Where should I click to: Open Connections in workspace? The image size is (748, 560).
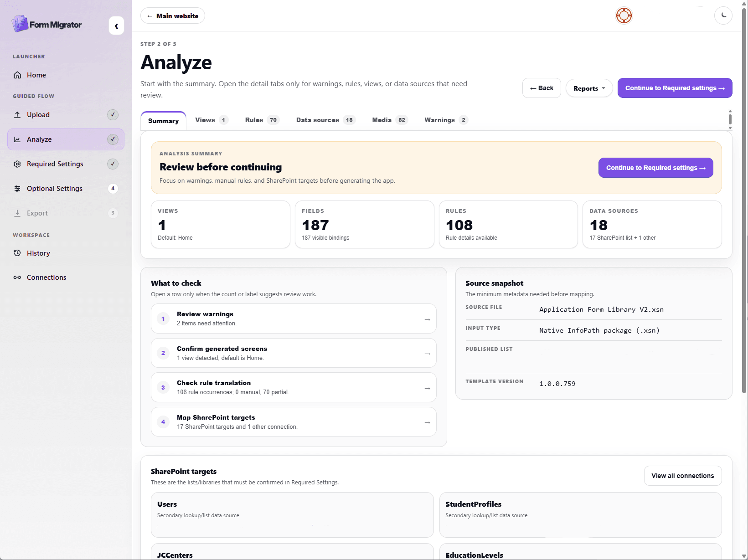pyautogui.click(x=66, y=277)
